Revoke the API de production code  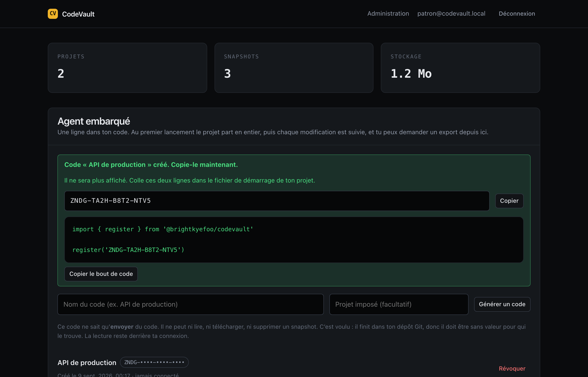[x=512, y=368]
